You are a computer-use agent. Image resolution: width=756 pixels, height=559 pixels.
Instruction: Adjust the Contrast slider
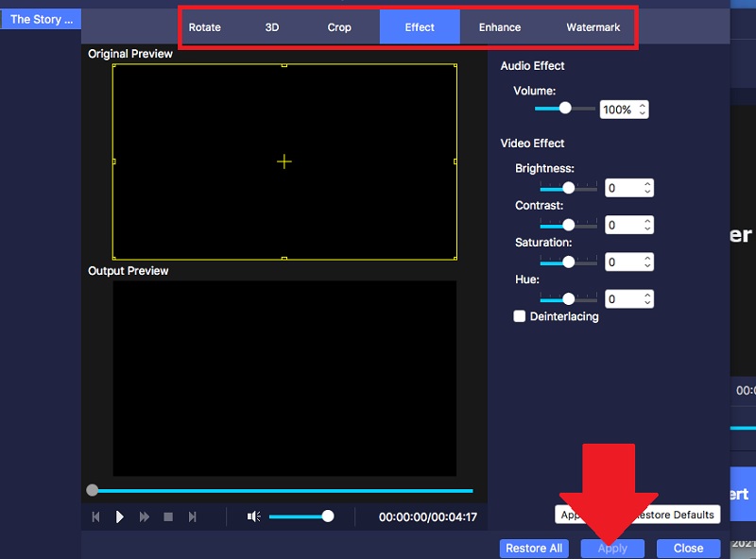coord(569,225)
